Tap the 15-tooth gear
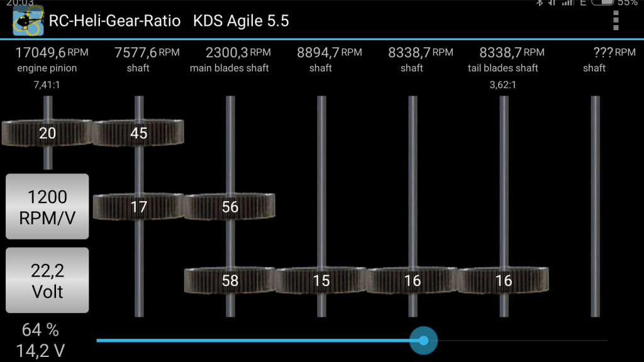This screenshot has height=362, width=644. 321,280
